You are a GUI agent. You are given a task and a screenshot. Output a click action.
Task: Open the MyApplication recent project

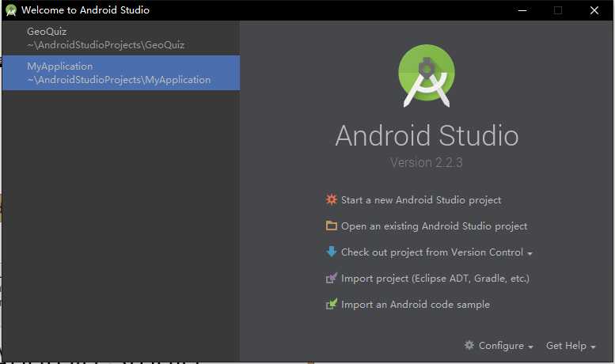click(x=121, y=73)
